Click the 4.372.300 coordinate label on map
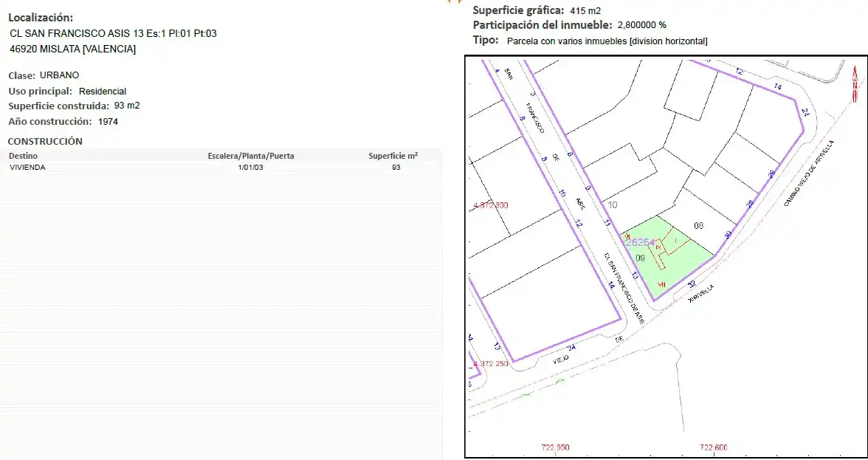Screen dimensions: 868x460 pos(490,205)
